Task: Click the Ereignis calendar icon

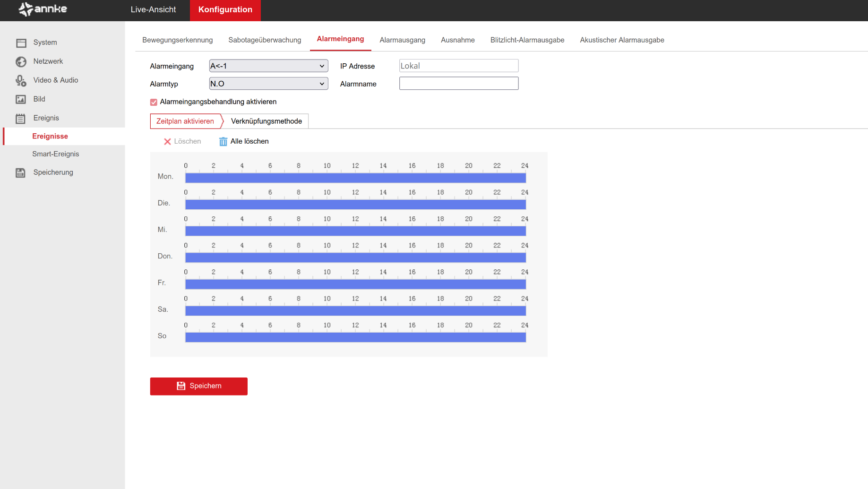Action: point(20,119)
